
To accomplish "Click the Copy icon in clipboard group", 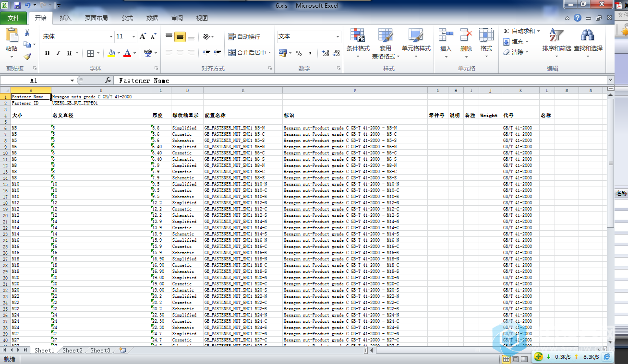I will click(x=27, y=45).
